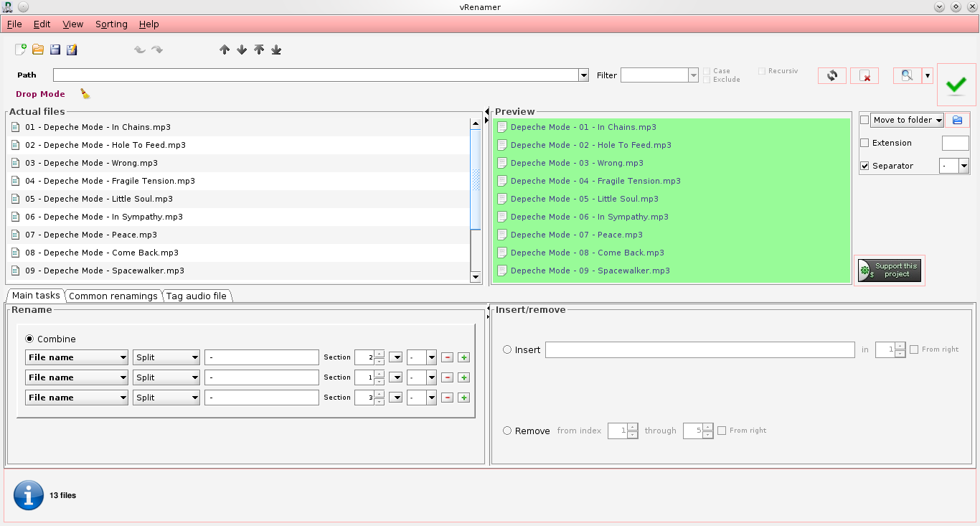Screen dimensions: 980x526
Task: Click the new file toolbar icon
Action: [x=21, y=50]
